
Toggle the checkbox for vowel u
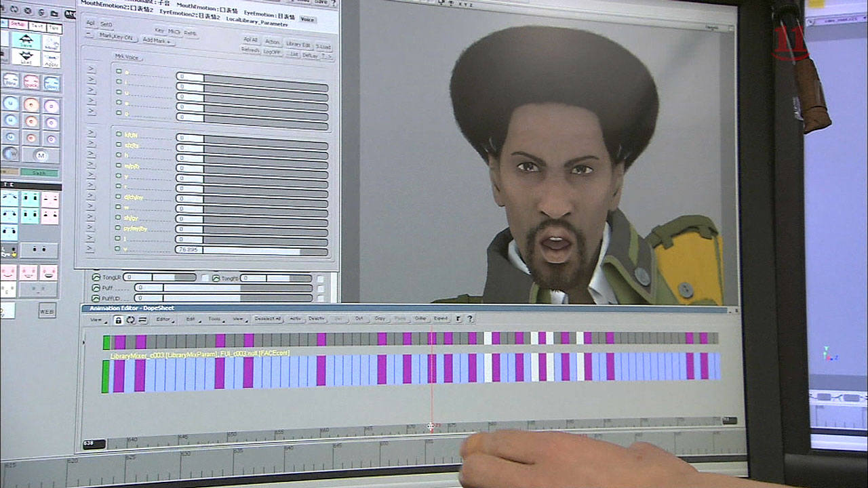(119, 91)
